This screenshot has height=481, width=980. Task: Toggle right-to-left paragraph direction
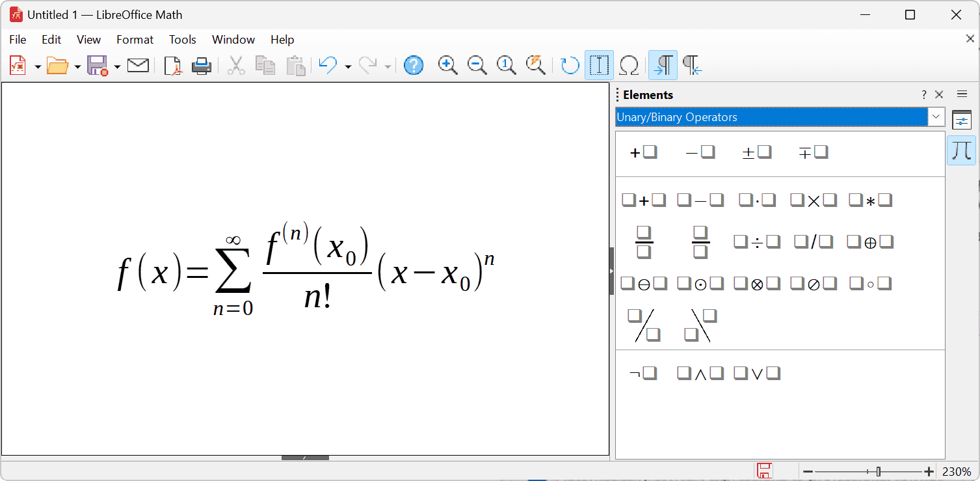pyautogui.click(x=692, y=65)
